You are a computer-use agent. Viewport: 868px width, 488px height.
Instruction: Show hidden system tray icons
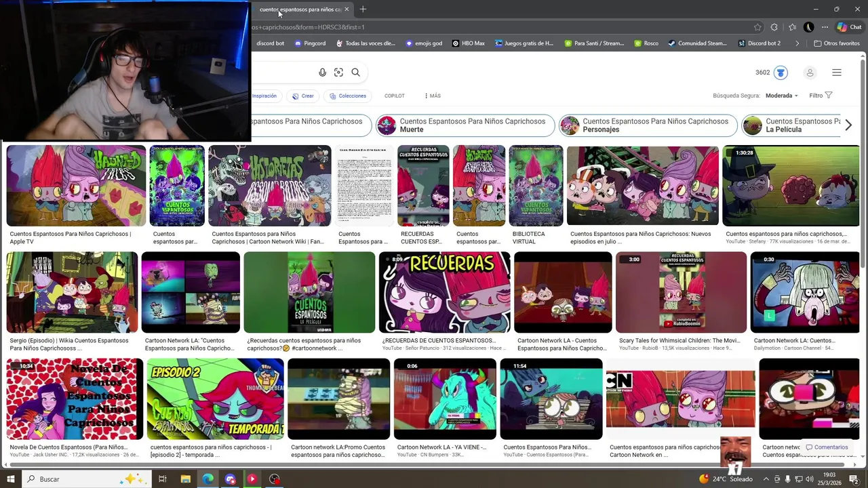click(766, 479)
